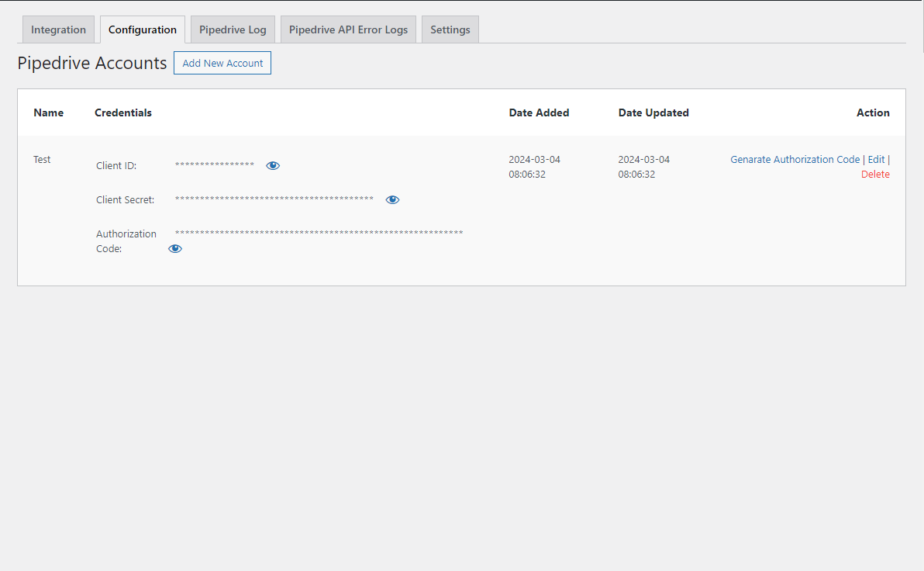Click the Add New Account button

pyautogui.click(x=222, y=63)
